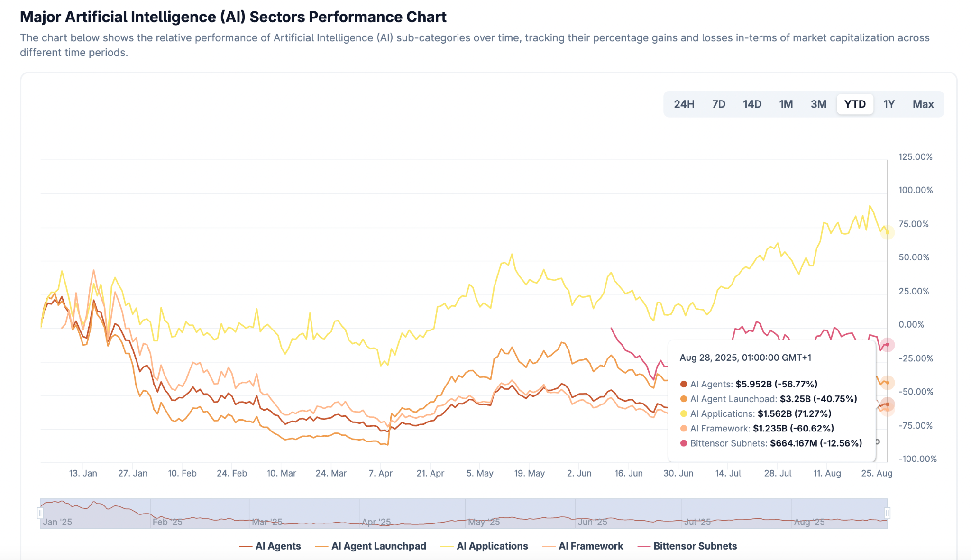
Task: Hide the Bittensor Subnets series
Action: (x=688, y=546)
